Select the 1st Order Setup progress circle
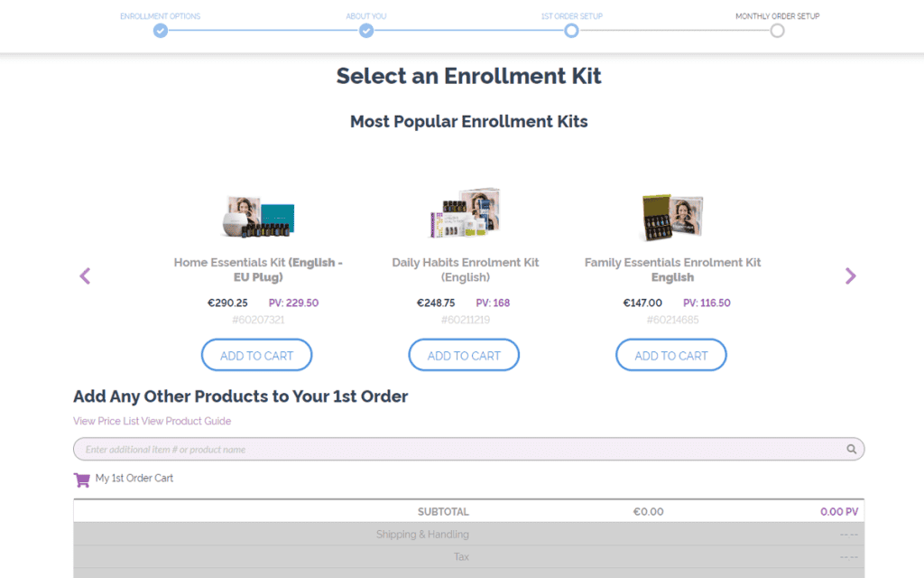Viewport: 924px width, 578px height. click(571, 30)
